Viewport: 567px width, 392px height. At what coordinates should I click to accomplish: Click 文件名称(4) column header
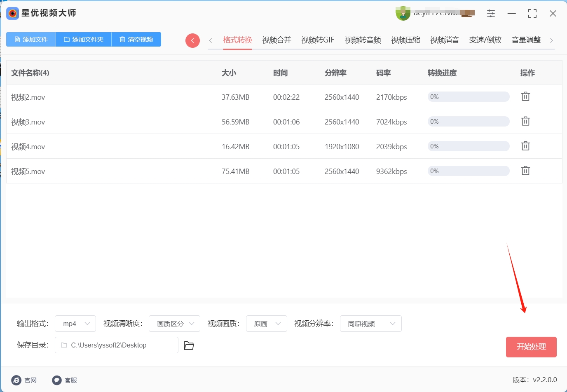click(30, 73)
